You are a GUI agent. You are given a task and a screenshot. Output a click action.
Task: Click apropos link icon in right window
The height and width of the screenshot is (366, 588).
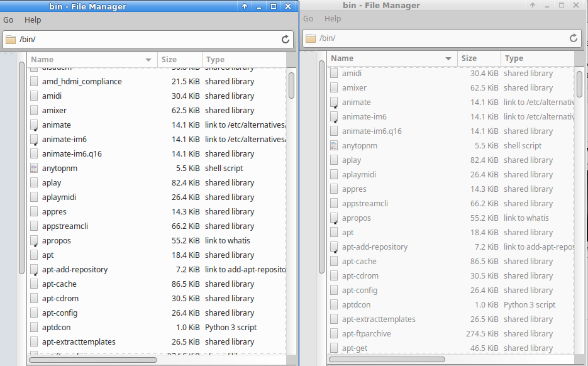[334, 218]
